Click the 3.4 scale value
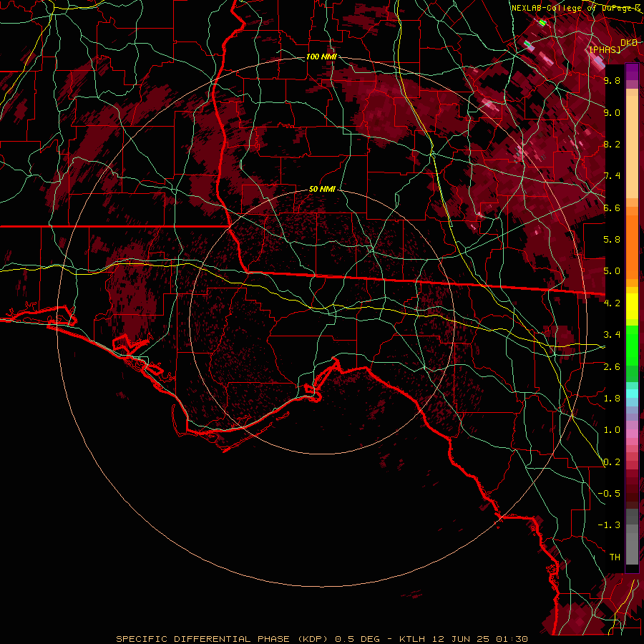 (x=612, y=335)
